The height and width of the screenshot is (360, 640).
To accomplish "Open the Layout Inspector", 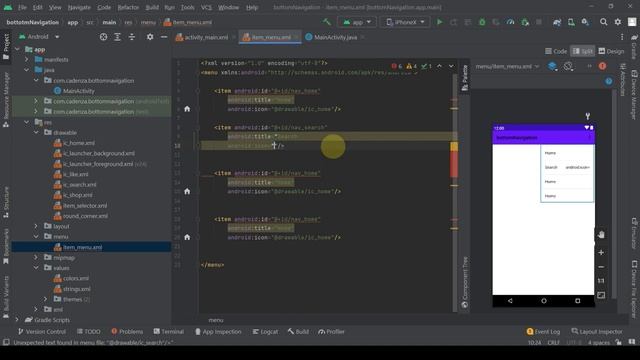I will pos(597,331).
